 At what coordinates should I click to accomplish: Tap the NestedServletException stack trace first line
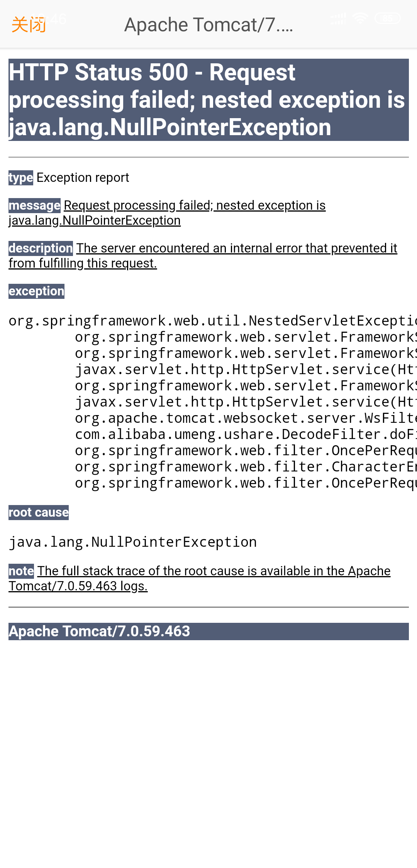tap(208, 320)
